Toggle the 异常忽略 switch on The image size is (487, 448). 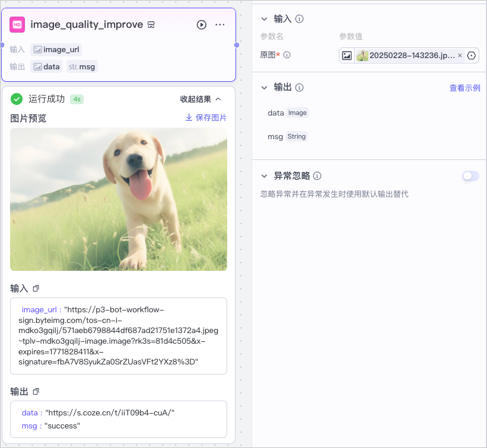click(470, 176)
